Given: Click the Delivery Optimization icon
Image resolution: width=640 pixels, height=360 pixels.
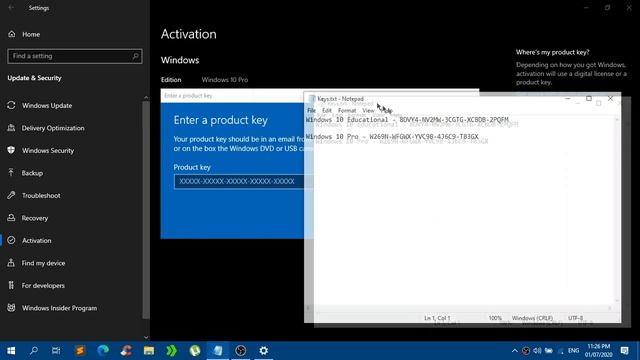Looking at the screenshot, I should (x=11, y=128).
